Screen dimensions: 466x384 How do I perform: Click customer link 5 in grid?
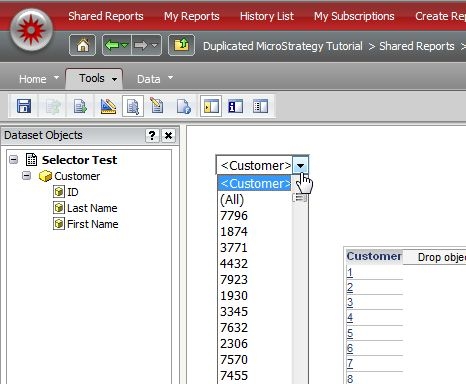coord(350,333)
